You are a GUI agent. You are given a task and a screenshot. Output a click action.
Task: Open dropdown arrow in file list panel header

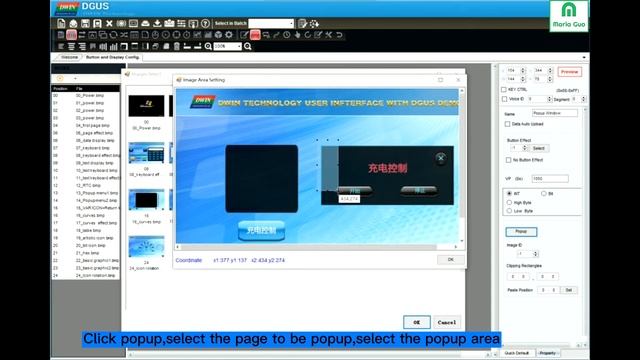76,78
